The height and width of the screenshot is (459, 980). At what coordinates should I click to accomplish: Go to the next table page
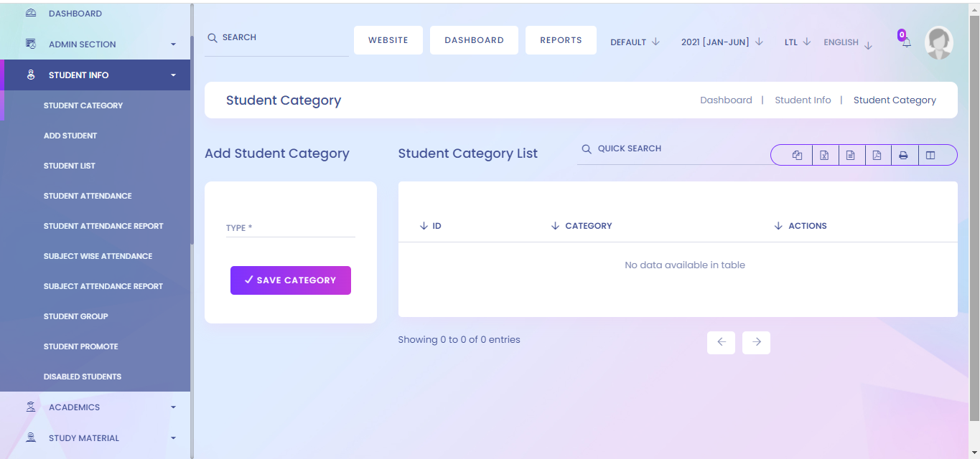point(756,342)
